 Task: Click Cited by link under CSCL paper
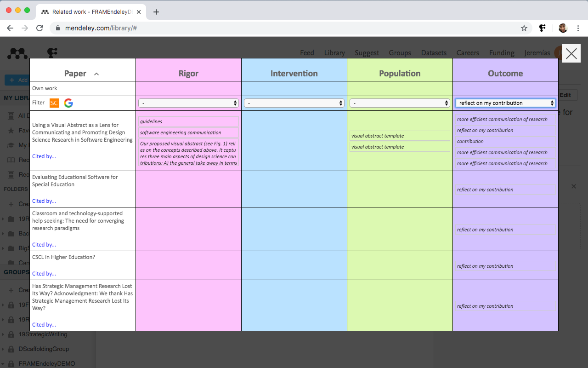(x=44, y=274)
